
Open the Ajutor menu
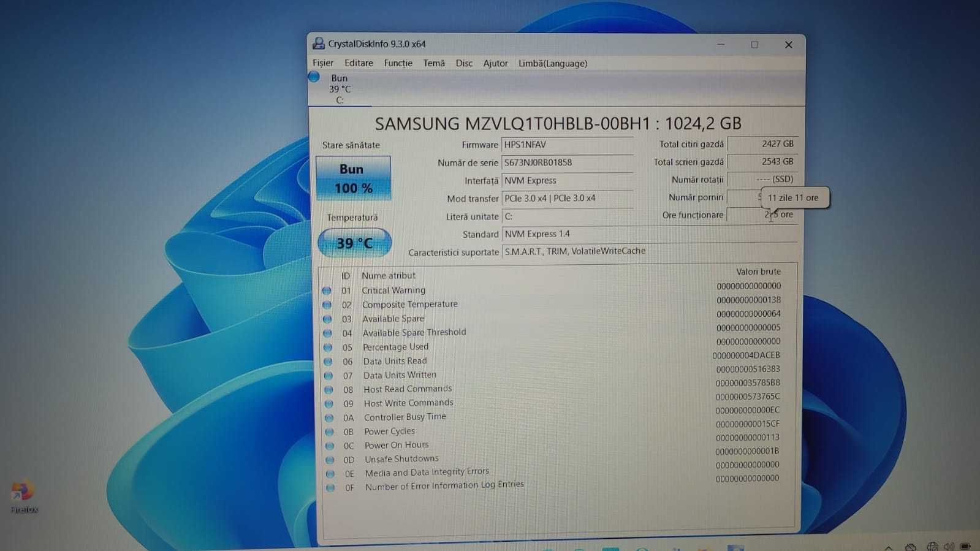pos(495,63)
